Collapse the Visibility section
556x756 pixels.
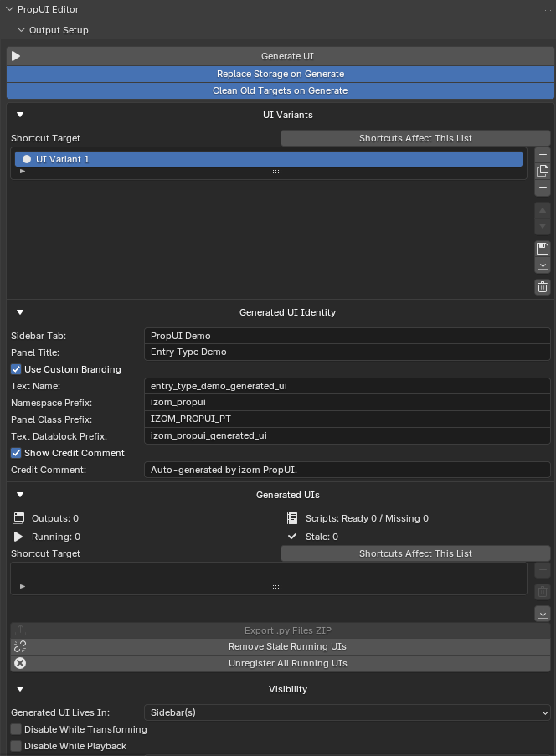[x=20, y=689]
